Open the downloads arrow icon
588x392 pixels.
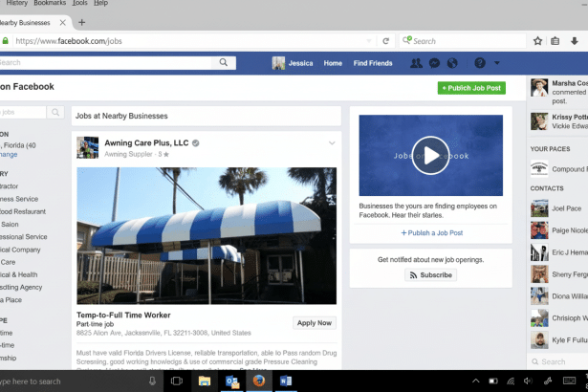tap(574, 41)
